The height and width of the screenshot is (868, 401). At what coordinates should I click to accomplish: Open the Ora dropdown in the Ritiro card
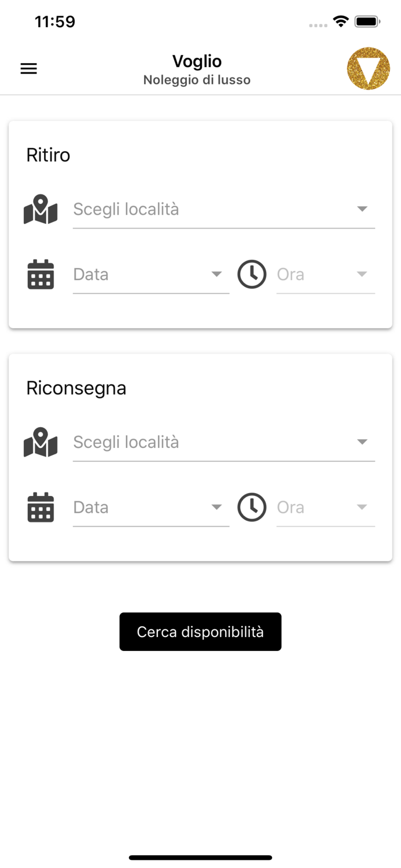pyautogui.click(x=361, y=274)
